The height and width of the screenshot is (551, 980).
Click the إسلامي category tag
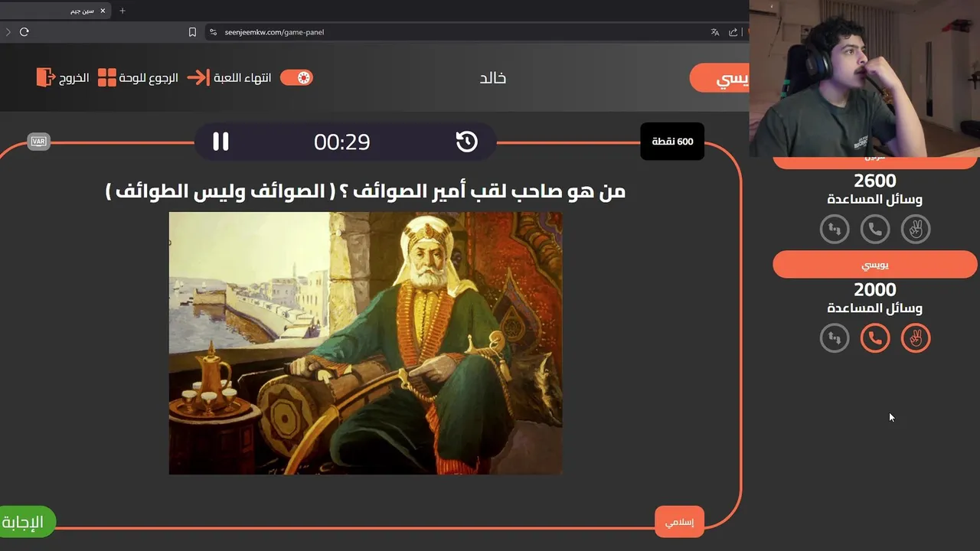(679, 522)
